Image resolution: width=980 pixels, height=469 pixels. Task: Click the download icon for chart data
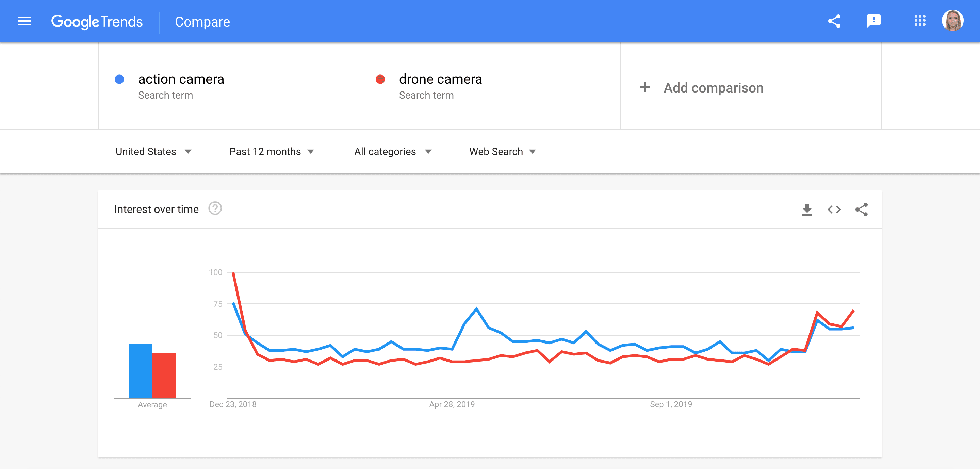807,209
